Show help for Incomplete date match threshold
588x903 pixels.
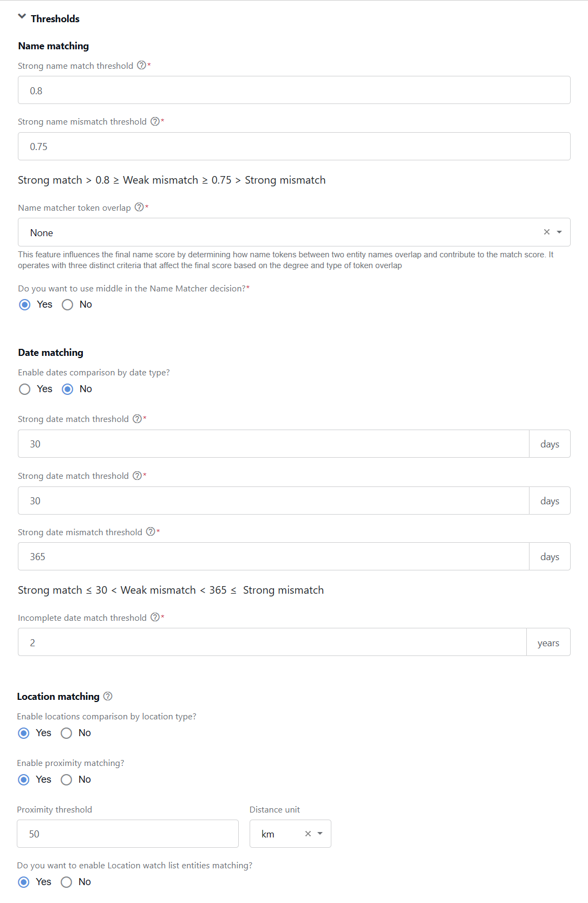click(155, 617)
